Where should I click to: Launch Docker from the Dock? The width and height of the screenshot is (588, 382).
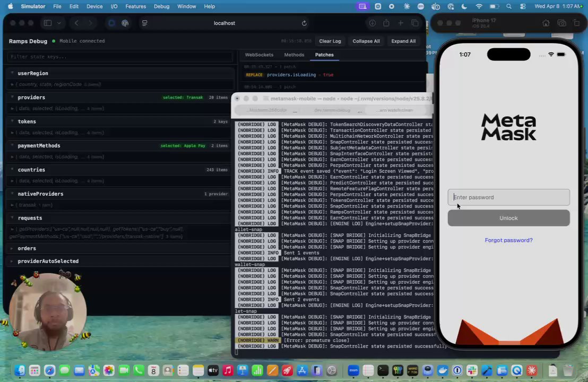pyautogui.click(x=443, y=370)
